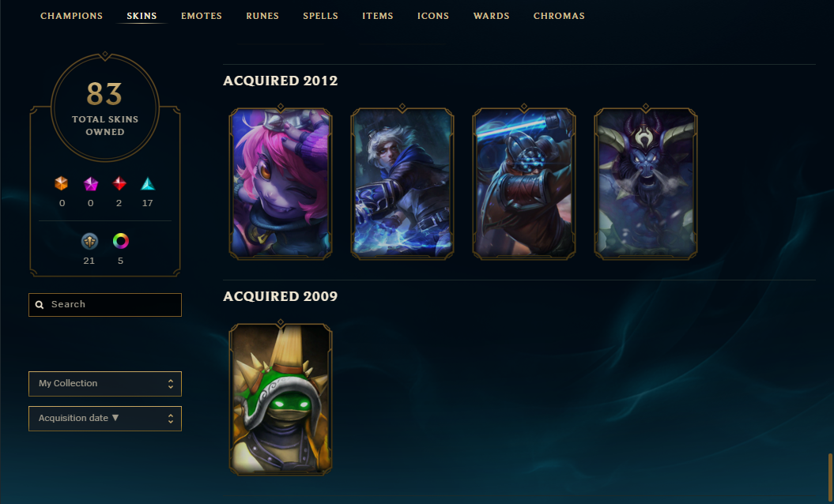This screenshot has width=834, height=504.
Task: Open the Wards tab
Action: click(492, 16)
